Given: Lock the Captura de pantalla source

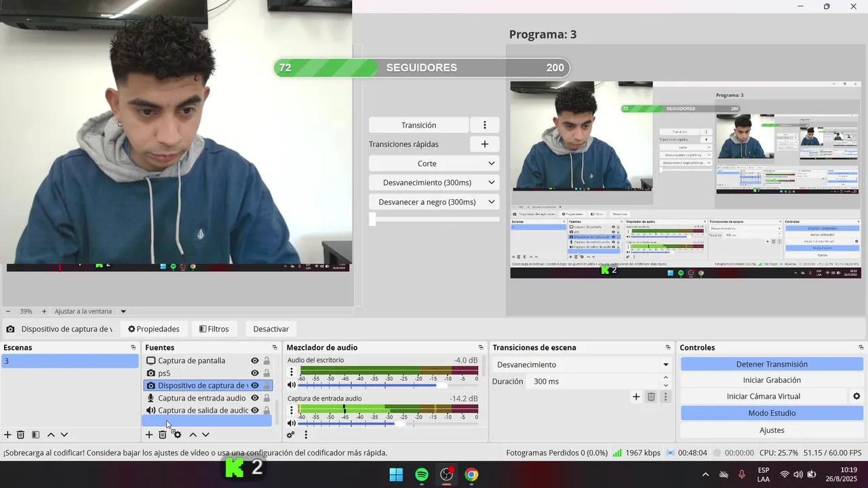Looking at the screenshot, I should (267, 361).
